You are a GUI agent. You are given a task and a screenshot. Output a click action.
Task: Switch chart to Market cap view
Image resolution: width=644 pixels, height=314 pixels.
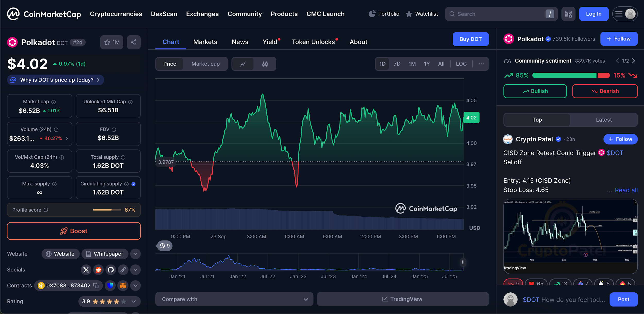coord(205,64)
